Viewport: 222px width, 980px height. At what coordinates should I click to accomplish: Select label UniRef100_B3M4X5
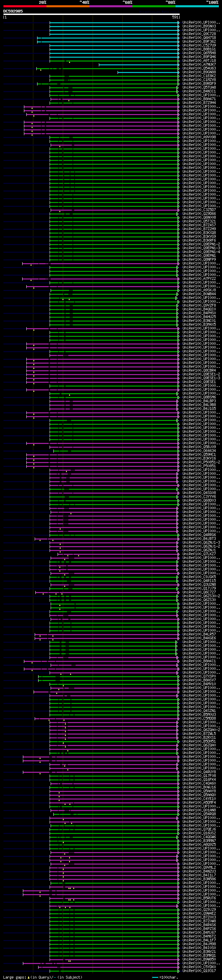(x=199, y=324)
